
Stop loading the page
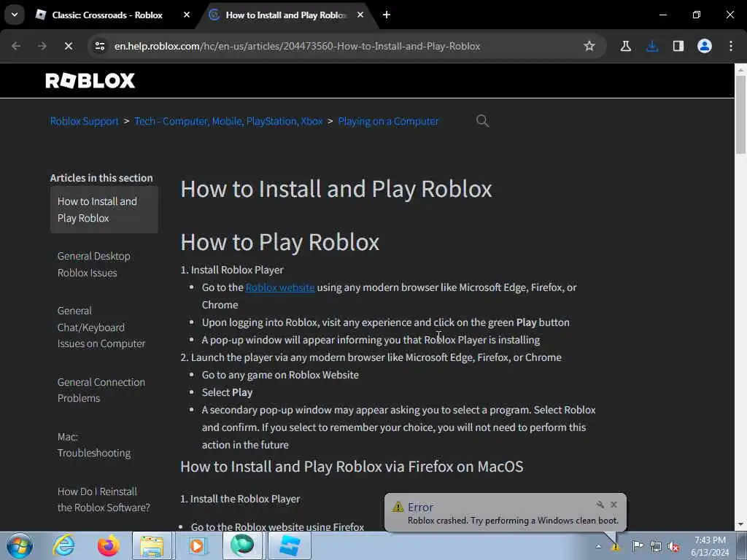(x=68, y=46)
